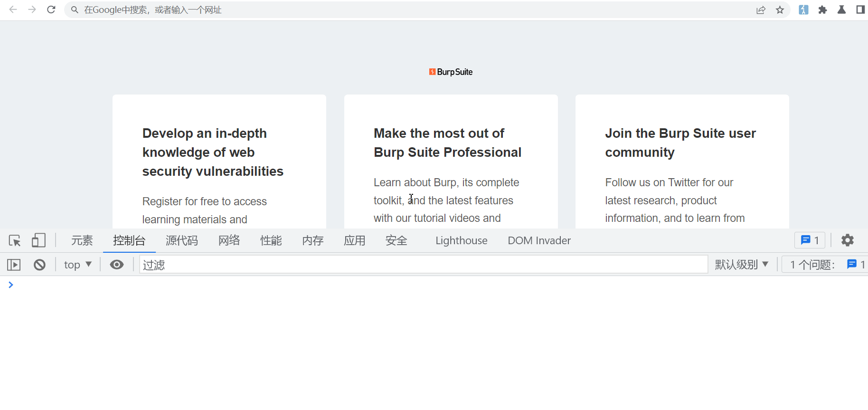Open the Lighthouse tab
Image resolution: width=868 pixels, height=410 pixels.
pyautogui.click(x=461, y=240)
